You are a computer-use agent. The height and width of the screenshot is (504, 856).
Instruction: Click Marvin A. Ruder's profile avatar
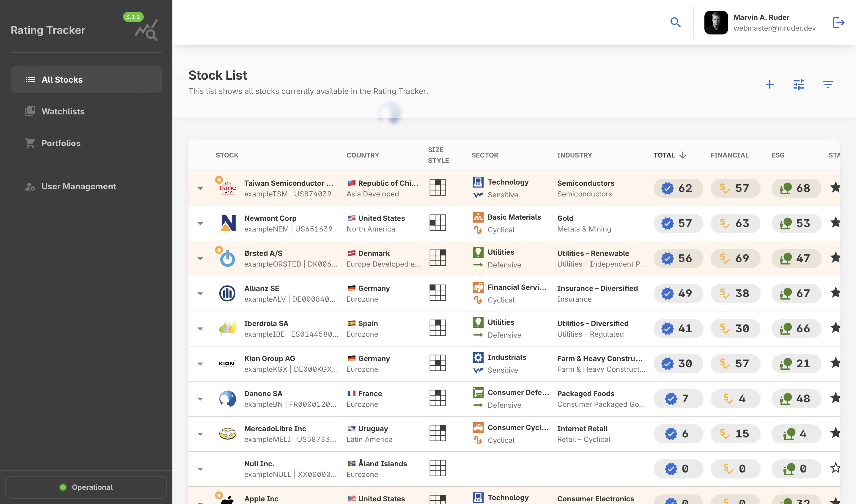click(716, 23)
